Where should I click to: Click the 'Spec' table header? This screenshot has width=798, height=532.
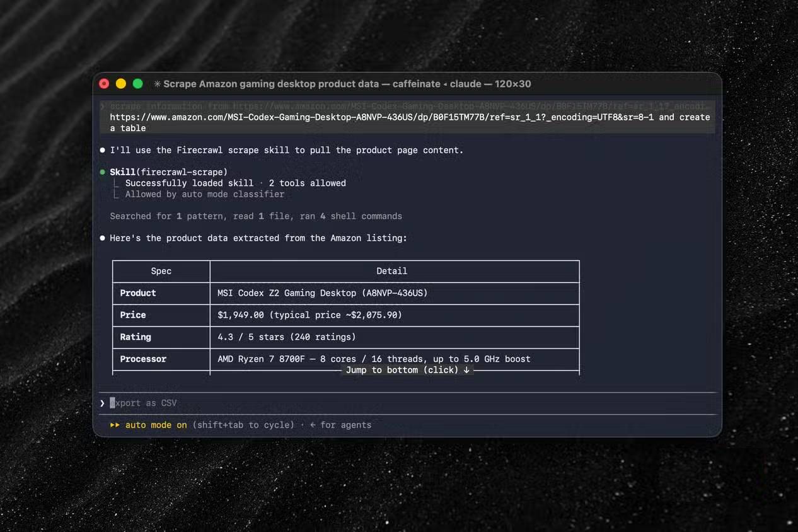pos(161,271)
